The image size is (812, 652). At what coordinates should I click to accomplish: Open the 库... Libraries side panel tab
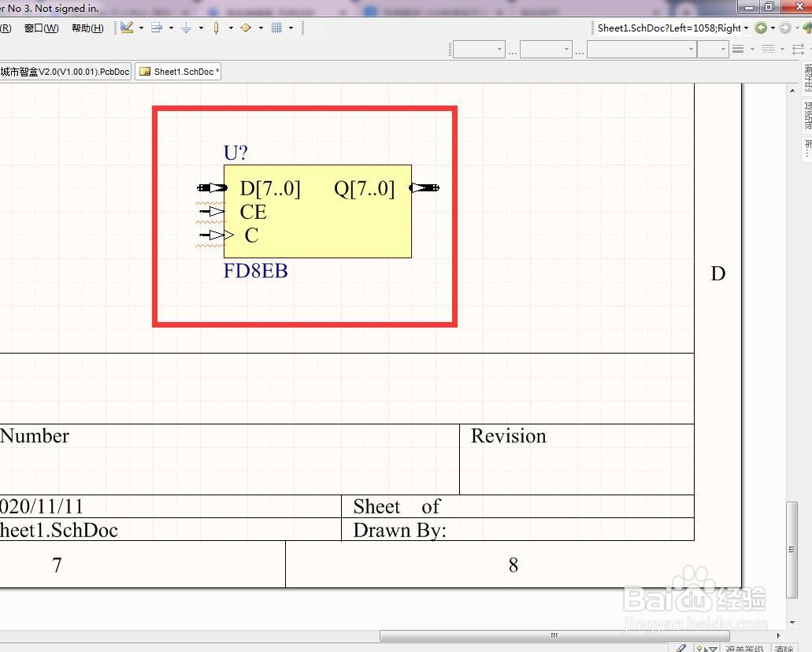coord(806,149)
